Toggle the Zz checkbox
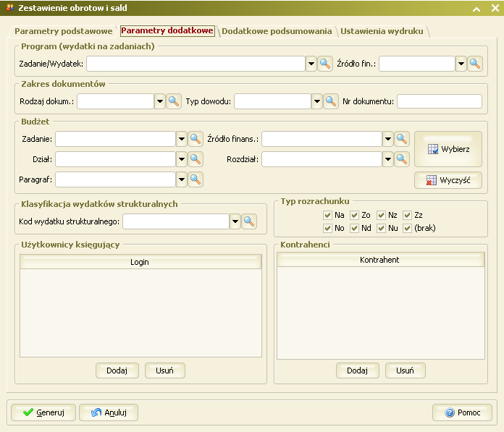 (408, 215)
